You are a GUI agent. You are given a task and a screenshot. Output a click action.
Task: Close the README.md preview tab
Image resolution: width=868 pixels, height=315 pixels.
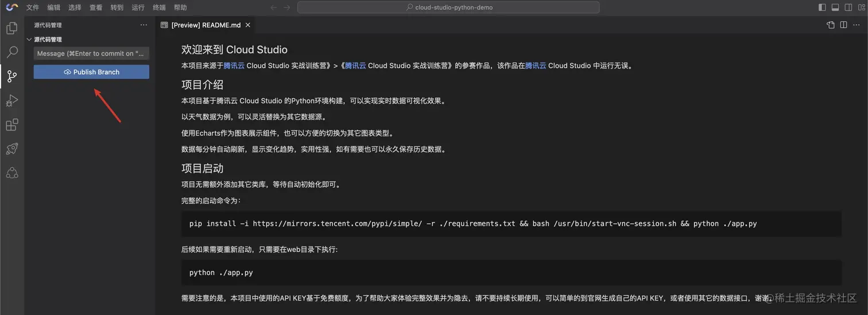(248, 25)
